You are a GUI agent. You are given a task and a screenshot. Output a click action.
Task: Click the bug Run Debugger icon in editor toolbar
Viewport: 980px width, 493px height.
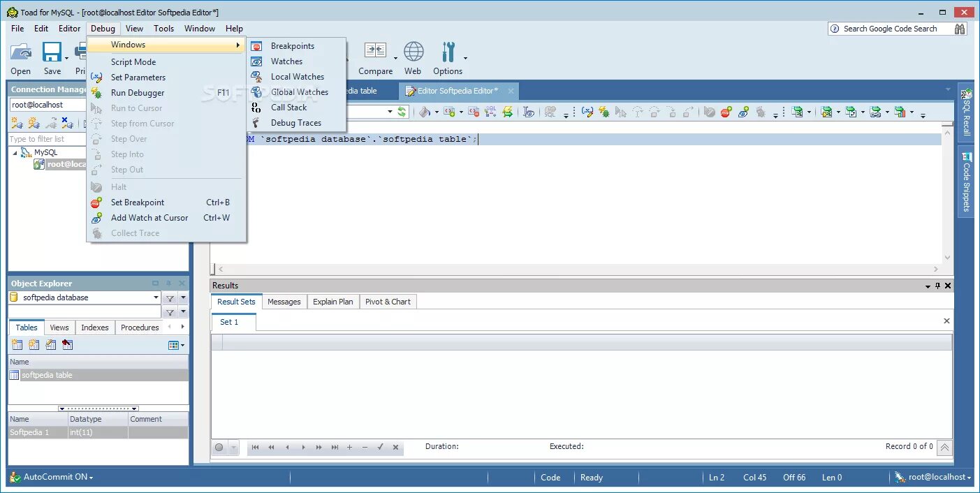(604, 112)
